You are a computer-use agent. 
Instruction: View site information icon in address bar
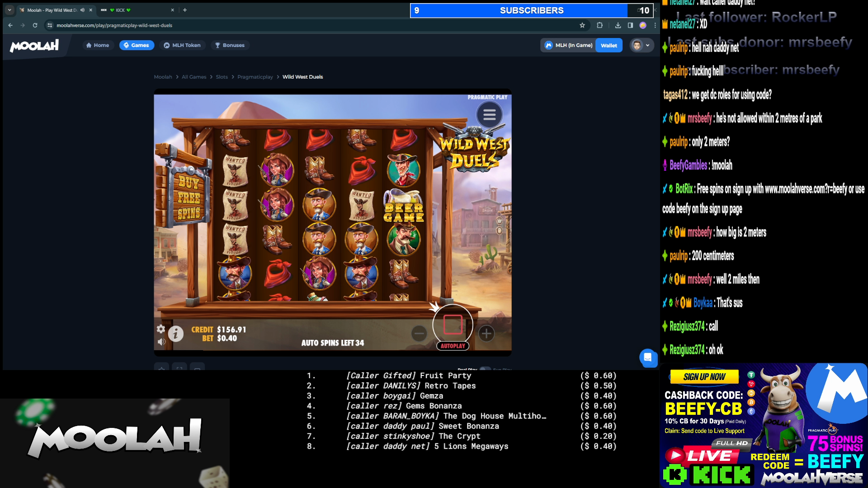pos(50,25)
